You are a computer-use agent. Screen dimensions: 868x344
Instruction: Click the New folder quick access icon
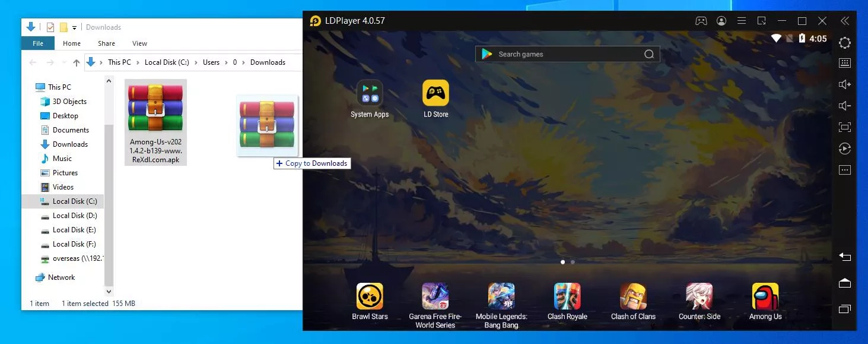pyautogui.click(x=63, y=27)
